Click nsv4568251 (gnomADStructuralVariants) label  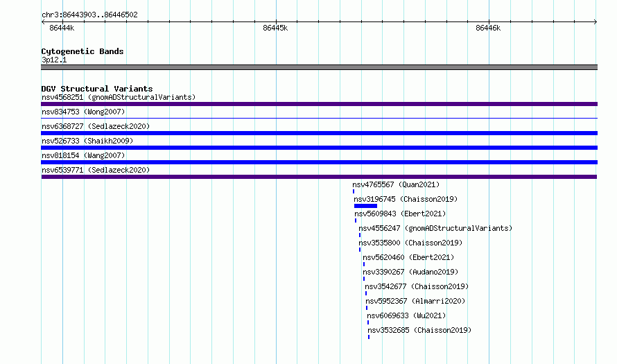click(119, 97)
